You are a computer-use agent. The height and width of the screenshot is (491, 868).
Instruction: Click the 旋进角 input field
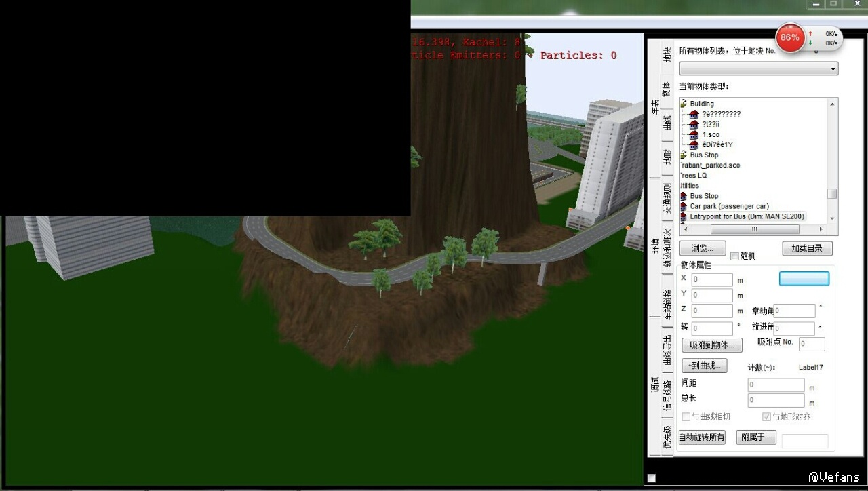[795, 328]
